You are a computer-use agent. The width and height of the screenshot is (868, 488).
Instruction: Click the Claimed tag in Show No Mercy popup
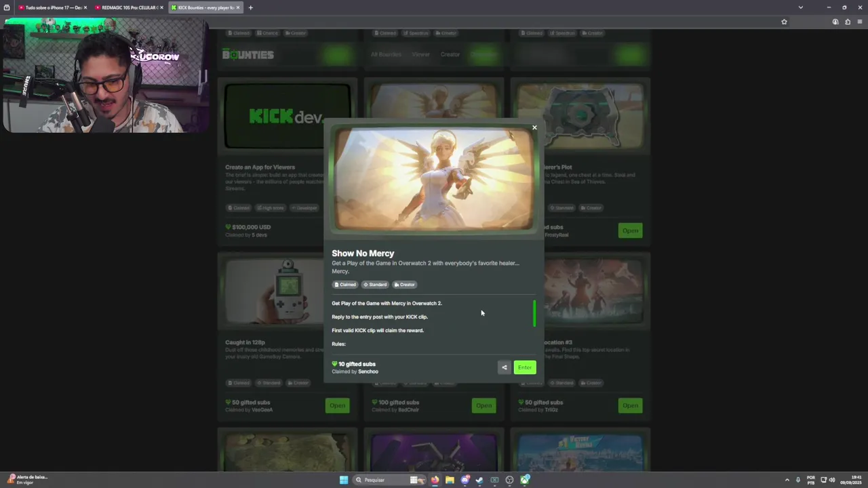pos(345,285)
